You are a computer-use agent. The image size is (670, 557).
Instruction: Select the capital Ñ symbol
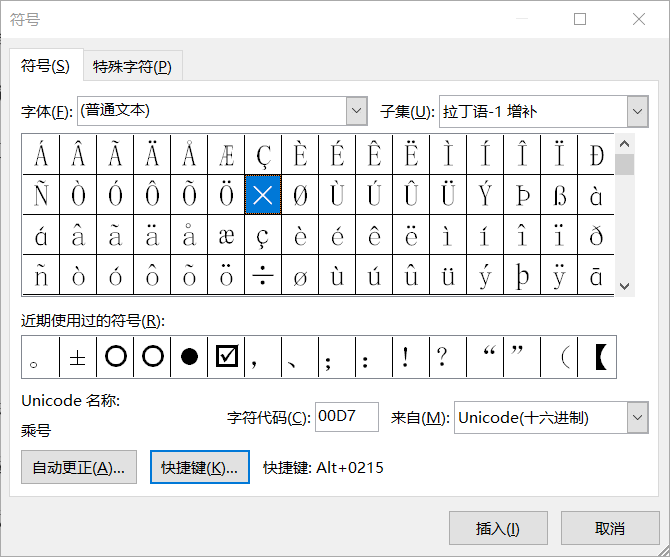[41, 195]
